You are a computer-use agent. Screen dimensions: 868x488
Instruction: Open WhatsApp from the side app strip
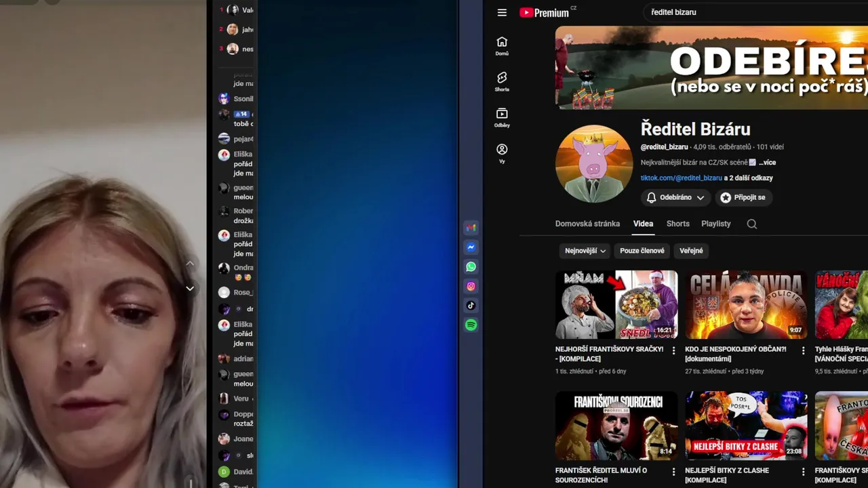[471, 267]
